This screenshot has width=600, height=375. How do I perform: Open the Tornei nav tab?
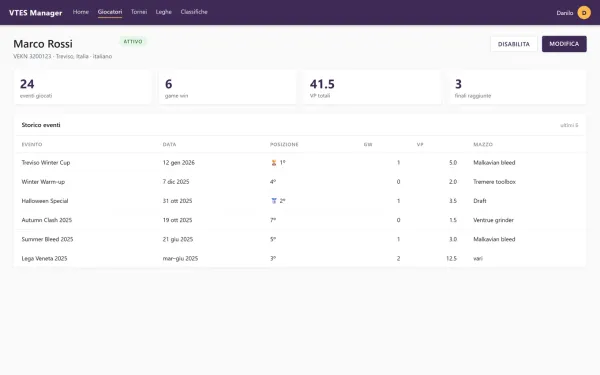point(139,12)
